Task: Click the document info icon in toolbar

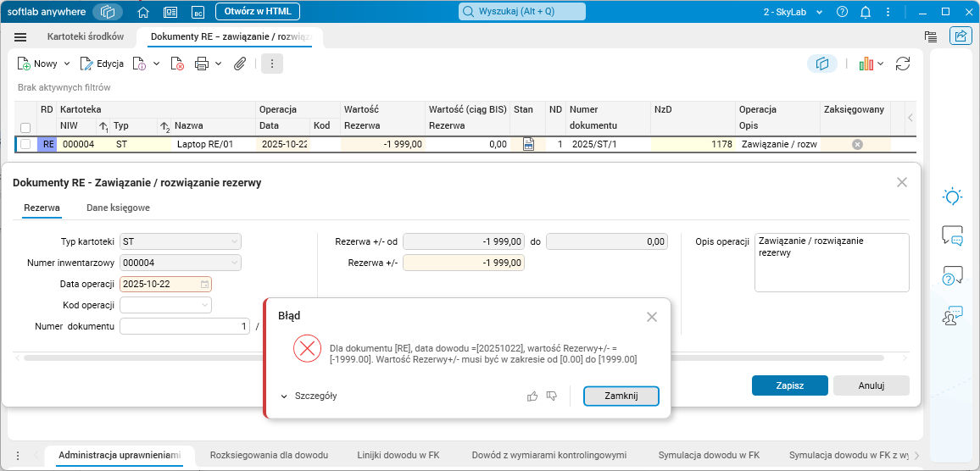Action: click(x=139, y=63)
